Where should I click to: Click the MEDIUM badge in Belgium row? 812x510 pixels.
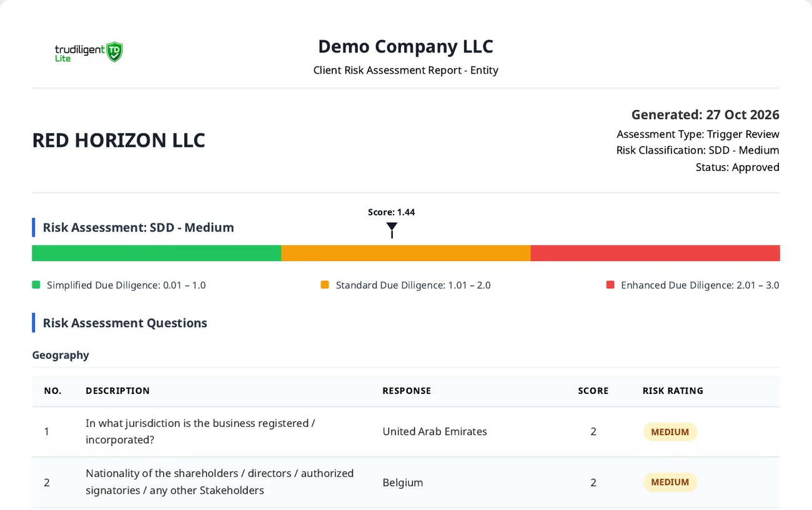(x=670, y=483)
